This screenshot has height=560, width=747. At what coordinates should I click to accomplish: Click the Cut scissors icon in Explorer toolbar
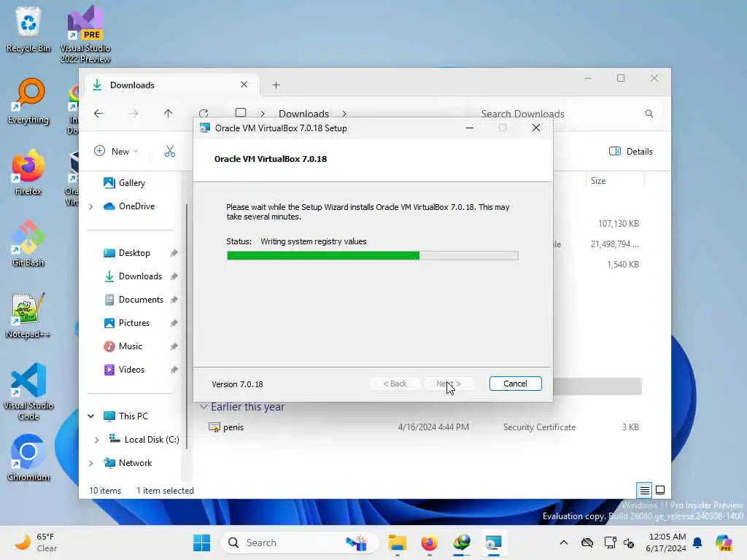click(169, 152)
